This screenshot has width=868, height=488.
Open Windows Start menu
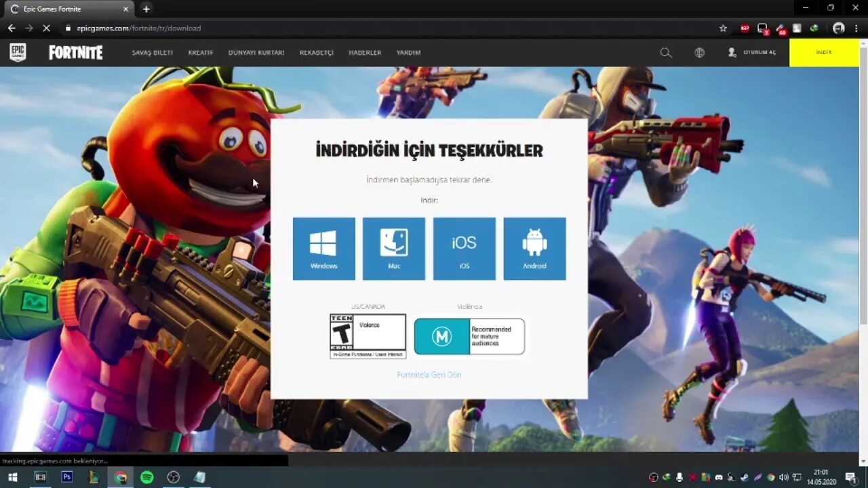pos(12,477)
